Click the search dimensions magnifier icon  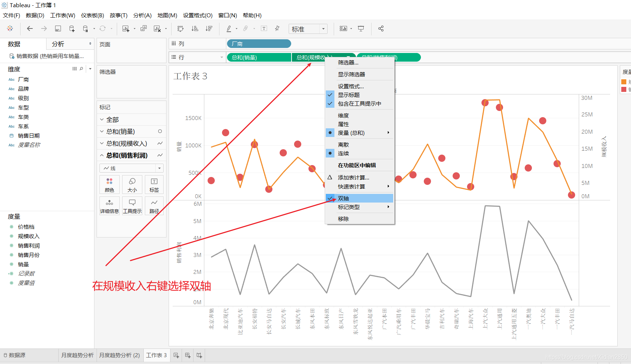point(81,68)
